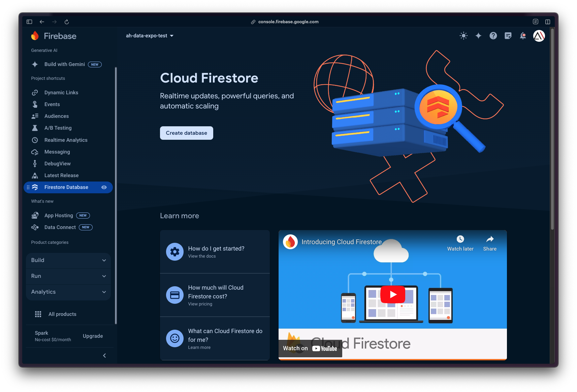This screenshot has width=577, height=392.
Task: Open the View pricing link
Action: tap(200, 304)
